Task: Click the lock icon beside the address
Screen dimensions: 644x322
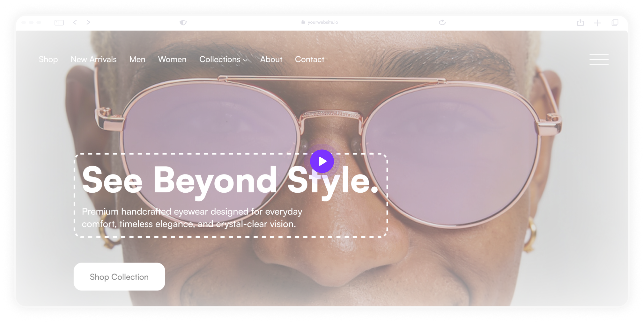Action: pos(303,22)
